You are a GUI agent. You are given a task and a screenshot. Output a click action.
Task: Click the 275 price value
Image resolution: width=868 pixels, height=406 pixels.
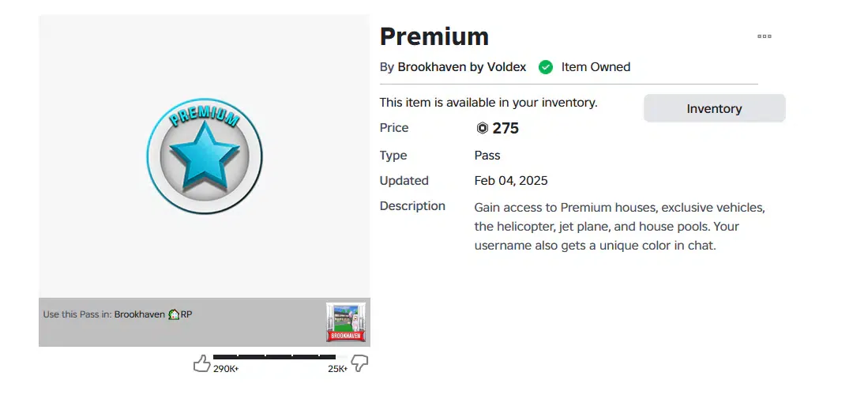point(505,129)
